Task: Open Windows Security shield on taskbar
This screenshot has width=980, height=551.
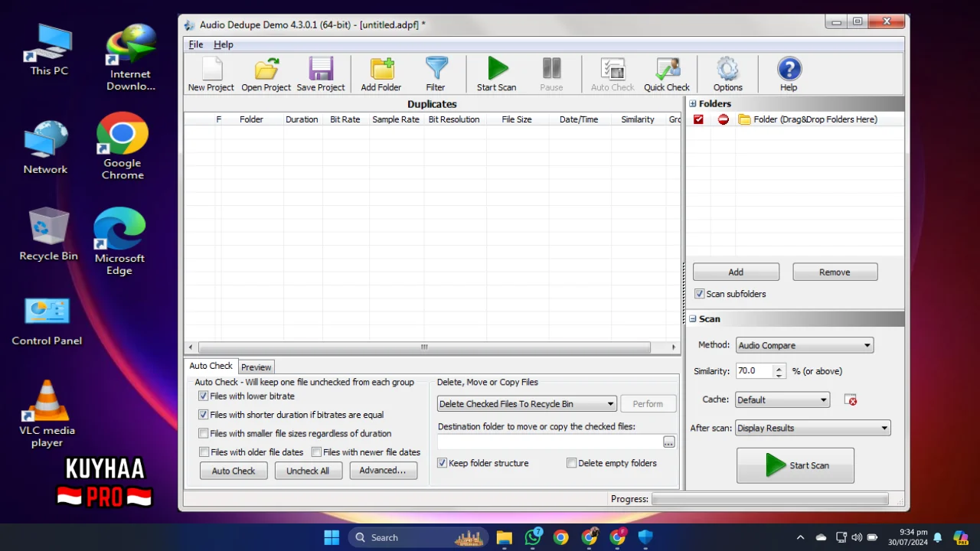Action: 645,537
